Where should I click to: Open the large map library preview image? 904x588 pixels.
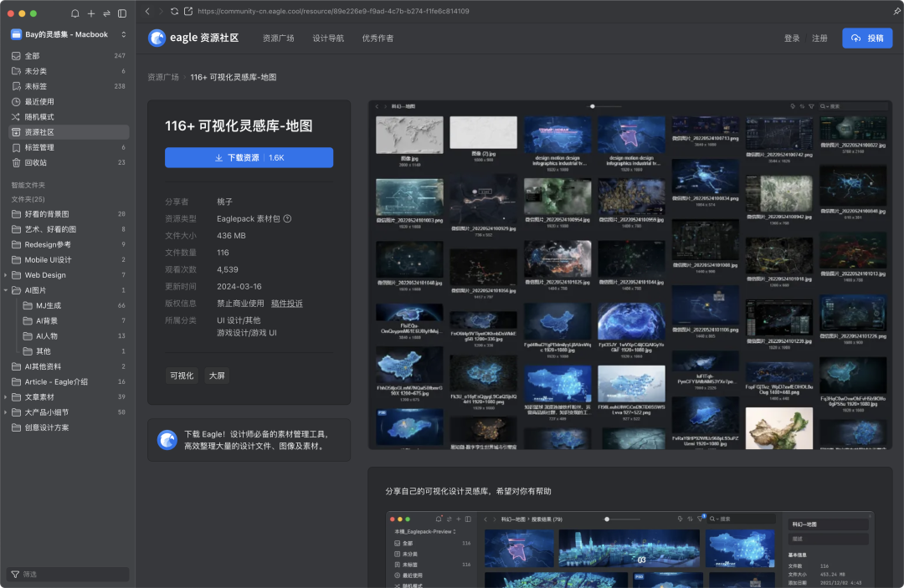tap(630, 274)
